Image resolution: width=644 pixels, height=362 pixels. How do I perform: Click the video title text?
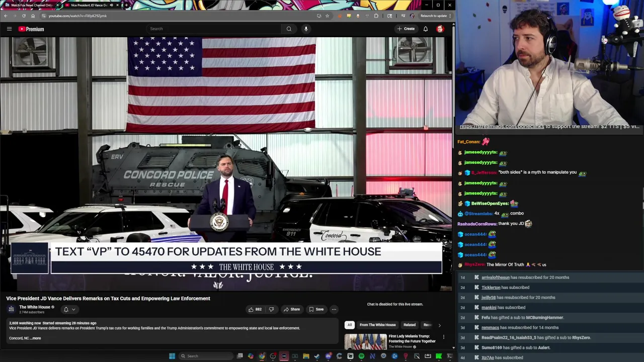tap(108, 299)
